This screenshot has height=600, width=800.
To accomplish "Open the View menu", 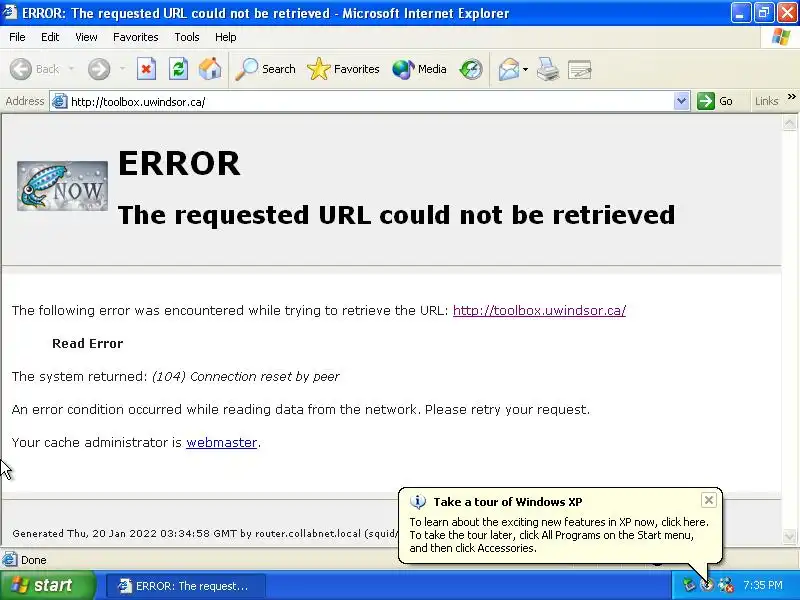I will 86,37.
